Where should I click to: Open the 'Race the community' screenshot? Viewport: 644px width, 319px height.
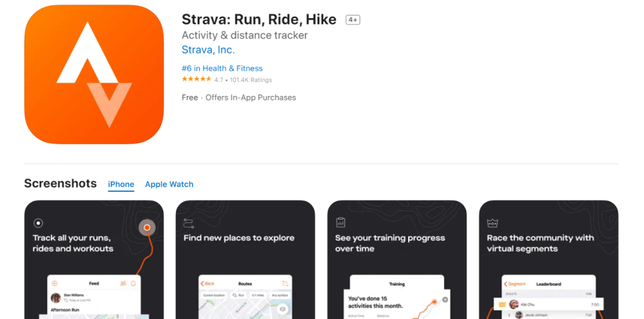tap(548, 259)
